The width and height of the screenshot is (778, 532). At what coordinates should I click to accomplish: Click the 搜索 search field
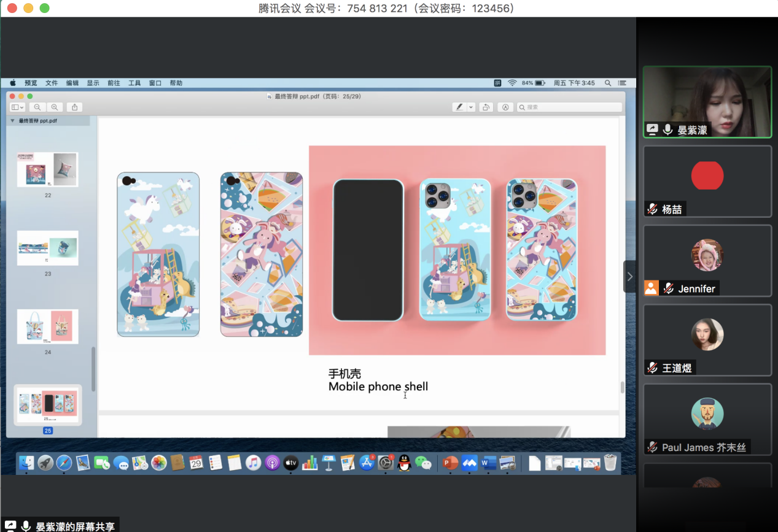[x=571, y=107]
